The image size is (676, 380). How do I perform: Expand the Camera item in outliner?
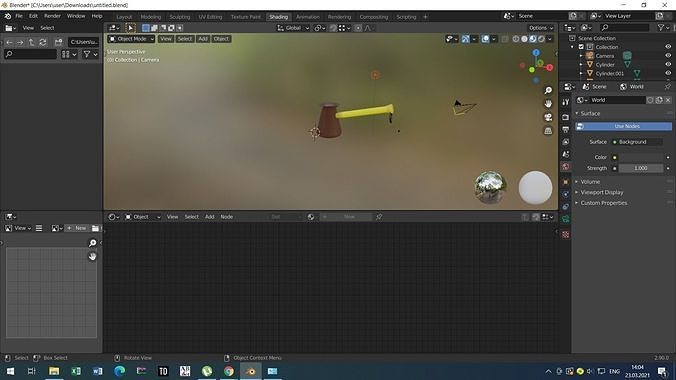coord(581,56)
